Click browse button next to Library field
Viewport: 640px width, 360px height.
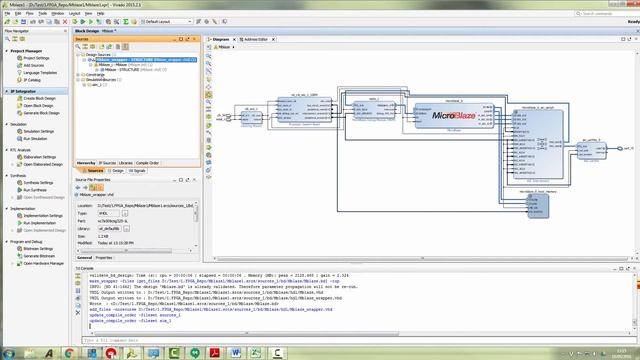[127, 229]
